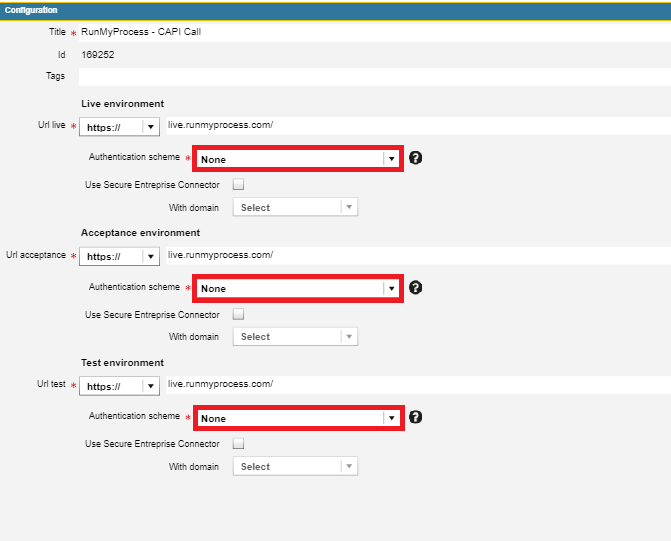Screen dimensions: 671x541
Task: Expand Url acceptance protocol dropdown
Action: pyautogui.click(x=119, y=256)
